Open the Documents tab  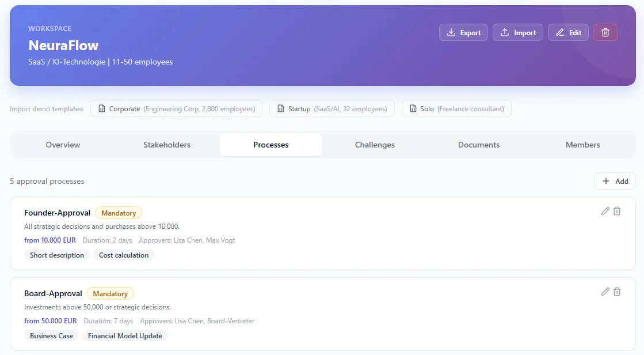[x=479, y=145]
